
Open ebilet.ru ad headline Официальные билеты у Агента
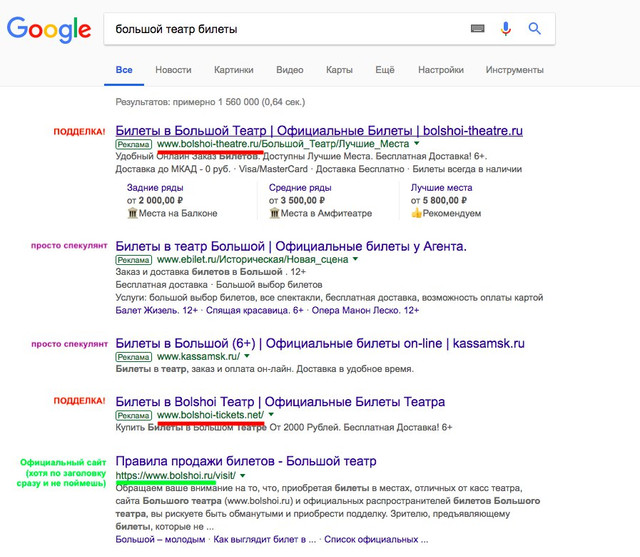[291, 246]
